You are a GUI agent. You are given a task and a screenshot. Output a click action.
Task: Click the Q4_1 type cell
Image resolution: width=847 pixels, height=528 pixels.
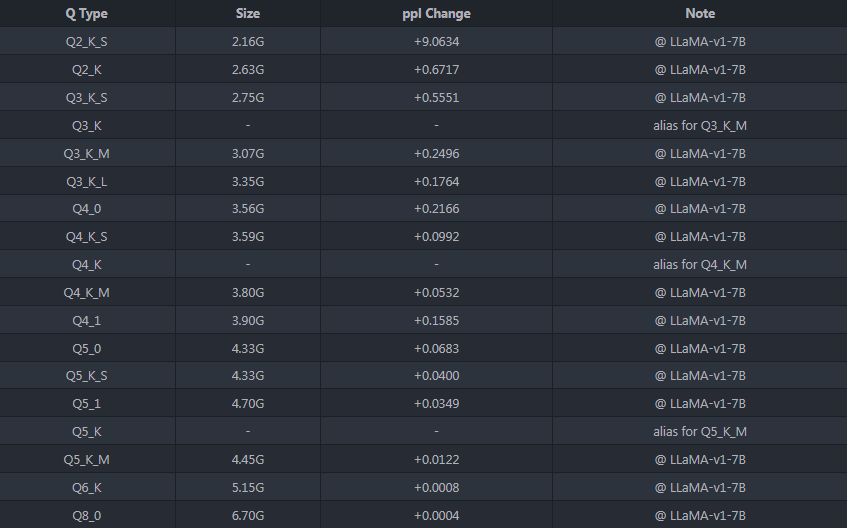click(x=87, y=321)
